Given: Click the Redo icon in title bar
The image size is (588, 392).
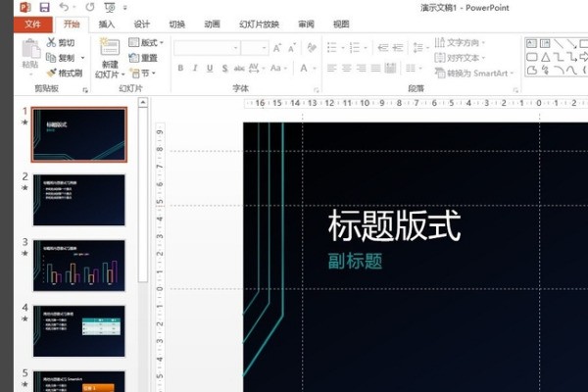Looking at the screenshot, I should click(90, 7).
